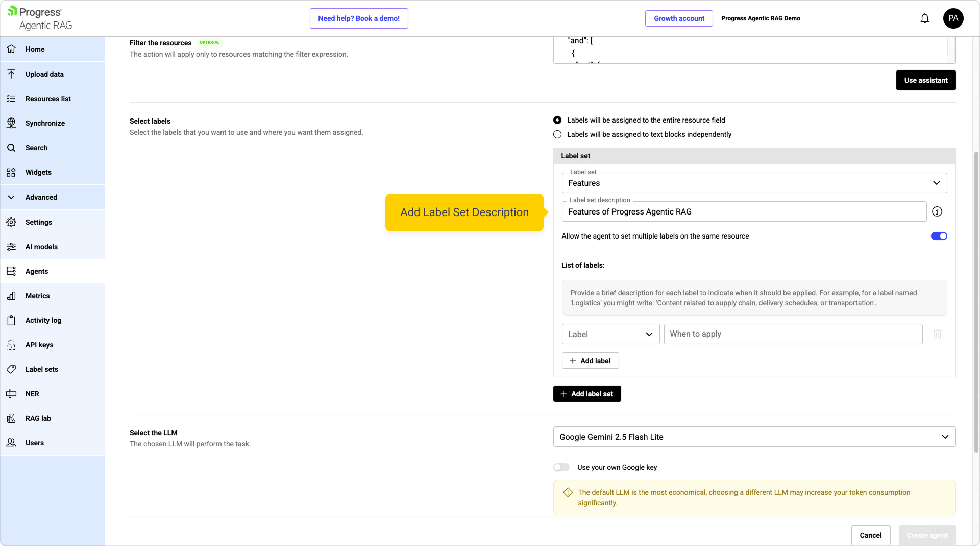980x546 pixels.
Task: Go to RAG lab in sidebar
Action: click(x=38, y=418)
